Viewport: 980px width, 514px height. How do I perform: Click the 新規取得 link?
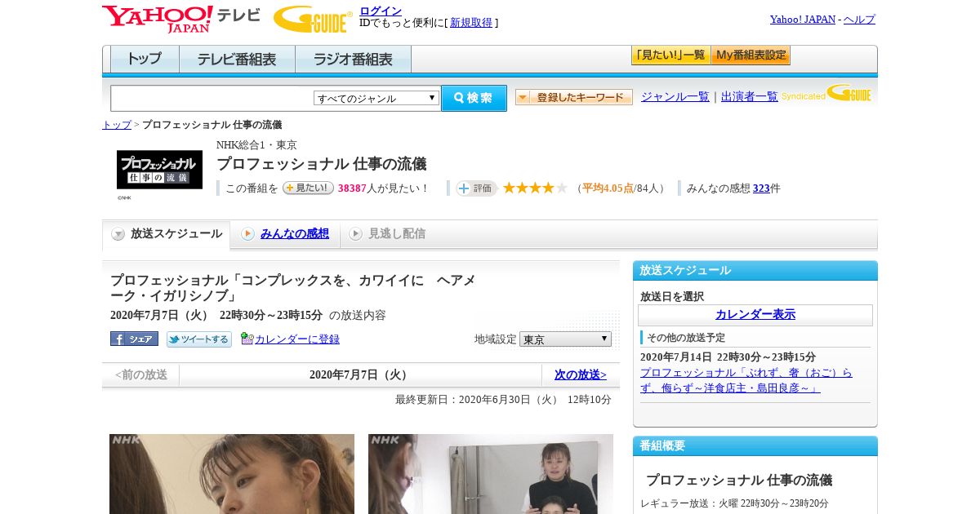471,23
